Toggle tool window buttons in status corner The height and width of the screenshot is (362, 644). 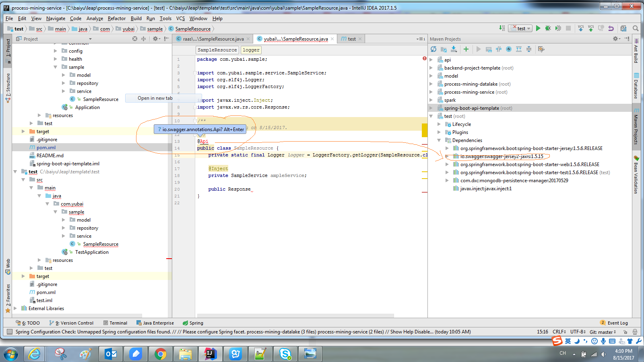point(9,332)
